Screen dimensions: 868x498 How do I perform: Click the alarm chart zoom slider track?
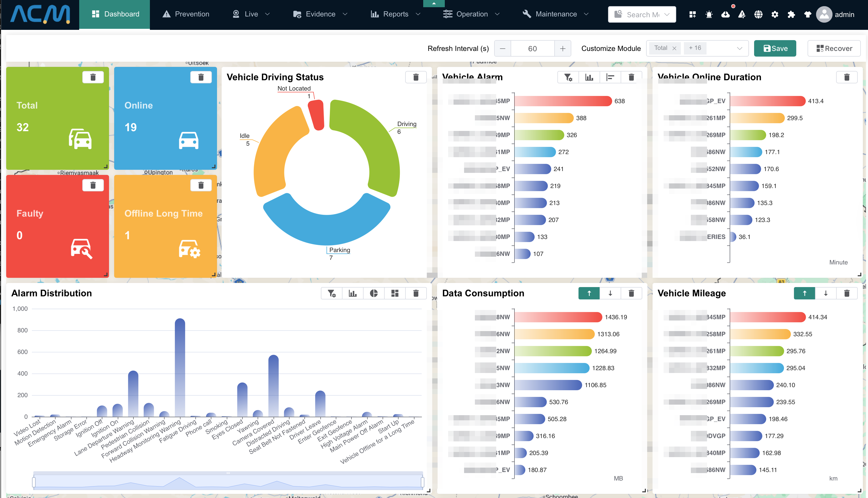(228, 482)
